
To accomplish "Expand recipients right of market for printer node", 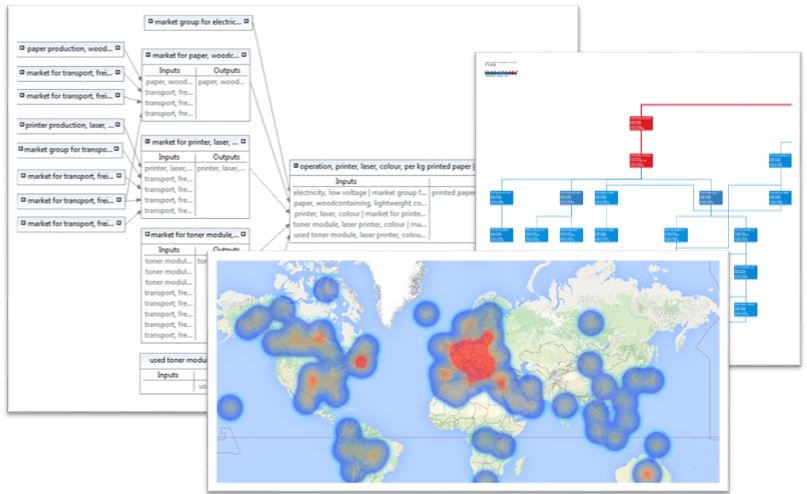I will (244, 143).
